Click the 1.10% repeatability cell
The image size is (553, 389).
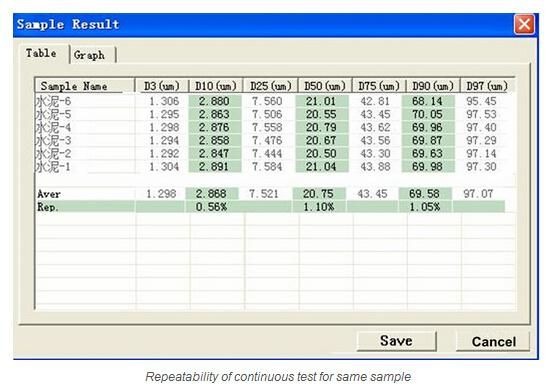click(x=319, y=207)
